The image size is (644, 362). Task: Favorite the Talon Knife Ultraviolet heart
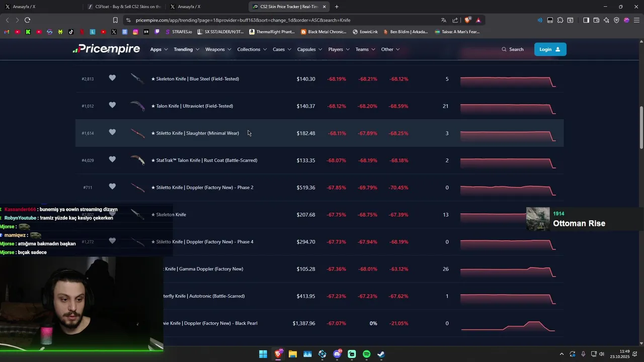pyautogui.click(x=112, y=105)
